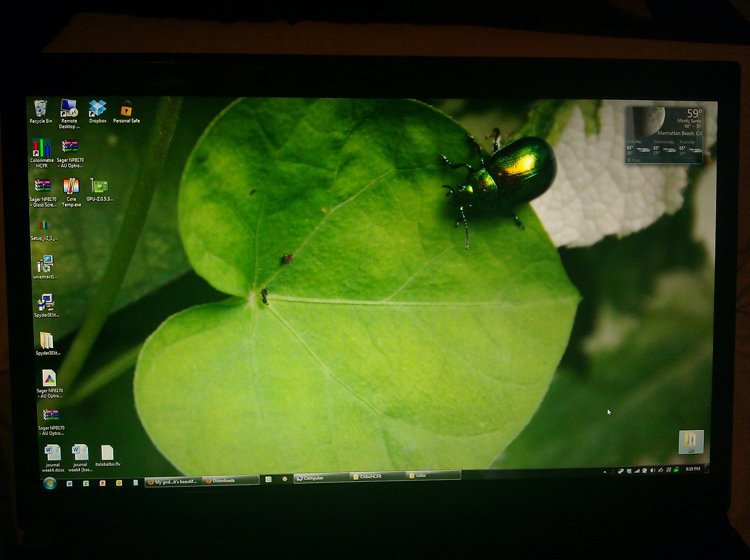Select the uniextract1 installer icon
750x560 pixels.
point(45,267)
